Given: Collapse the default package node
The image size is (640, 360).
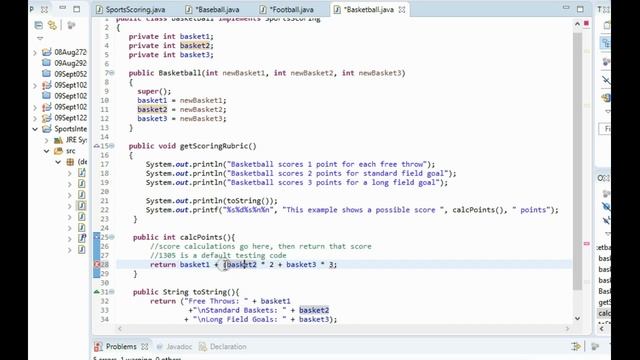Looking at the screenshot, I should click(x=58, y=162).
